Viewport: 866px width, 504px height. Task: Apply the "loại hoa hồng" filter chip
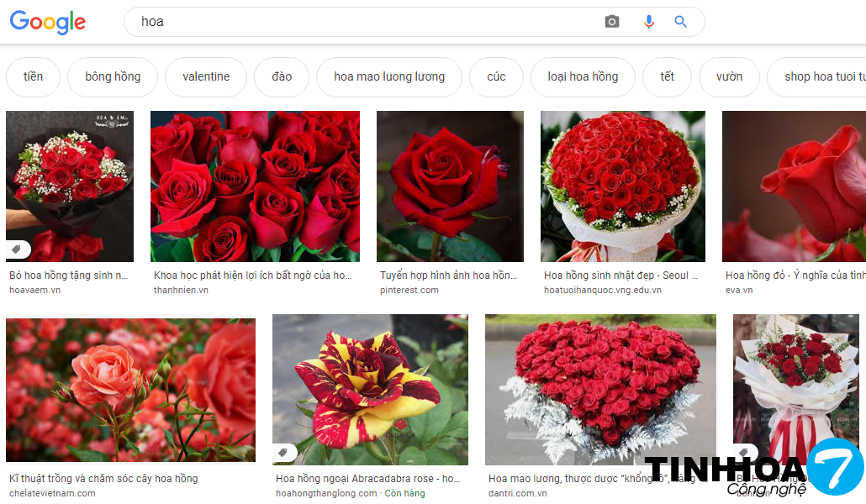click(x=583, y=77)
